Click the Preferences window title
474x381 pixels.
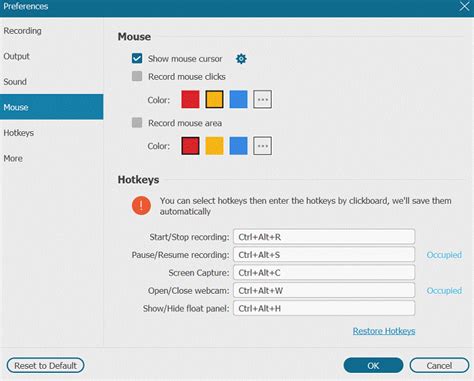[26, 6]
